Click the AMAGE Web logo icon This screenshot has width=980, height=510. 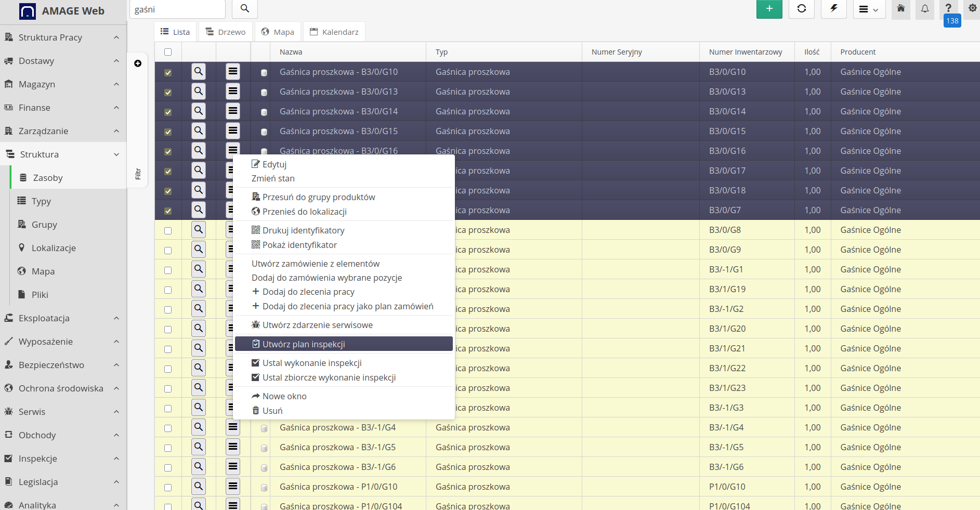[x=28, y=11]
